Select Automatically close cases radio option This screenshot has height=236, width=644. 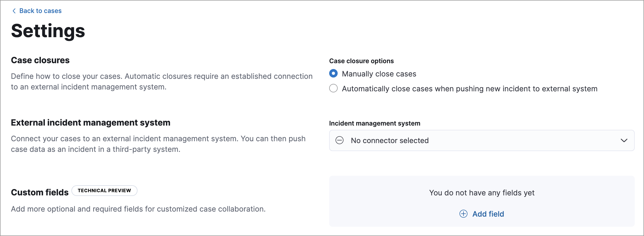point(333,88)
